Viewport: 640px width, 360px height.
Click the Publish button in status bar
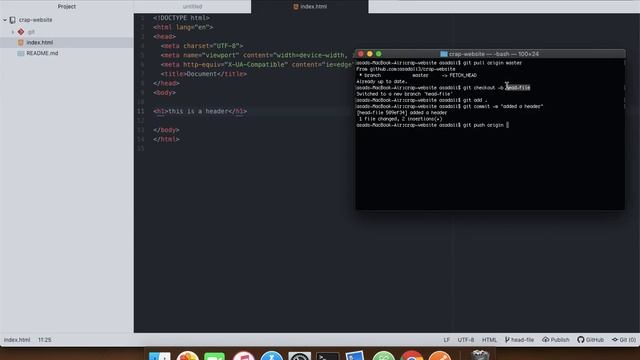tap(556, 340)
